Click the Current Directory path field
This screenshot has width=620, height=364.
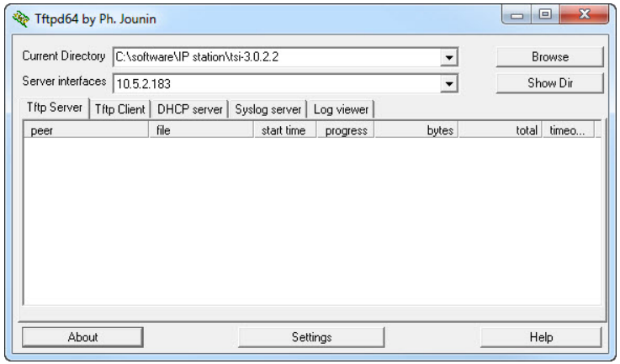point(285,57)
